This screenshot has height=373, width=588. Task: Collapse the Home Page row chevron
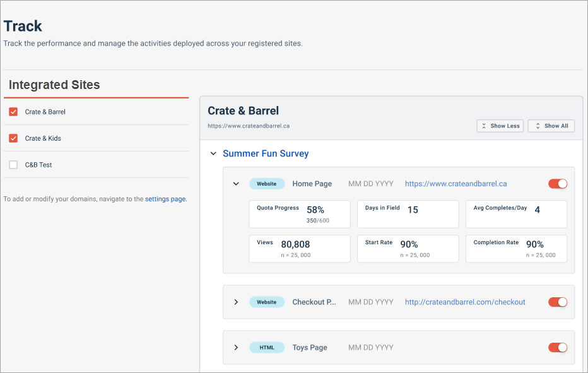coord(236,184)
